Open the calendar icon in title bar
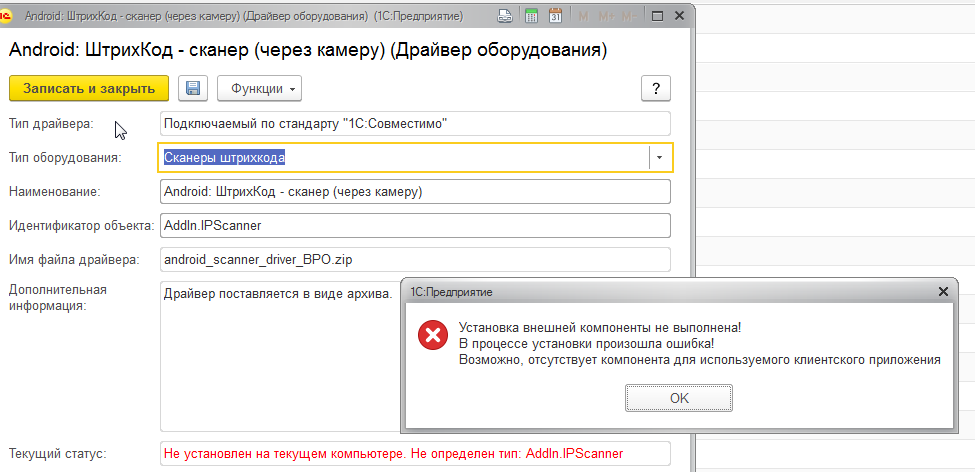Viewport: 975px width, 472px height. pyautogui.click(x=555, y=17)
